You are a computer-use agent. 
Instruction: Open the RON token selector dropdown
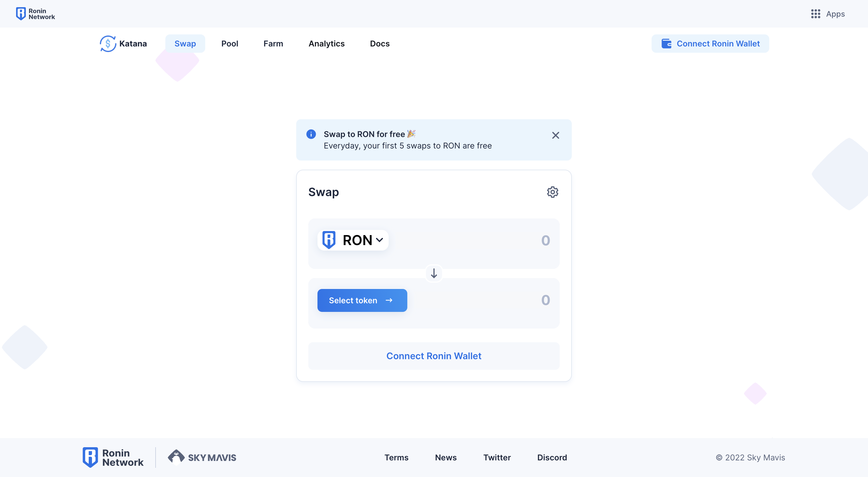click(x=353, y=240)
